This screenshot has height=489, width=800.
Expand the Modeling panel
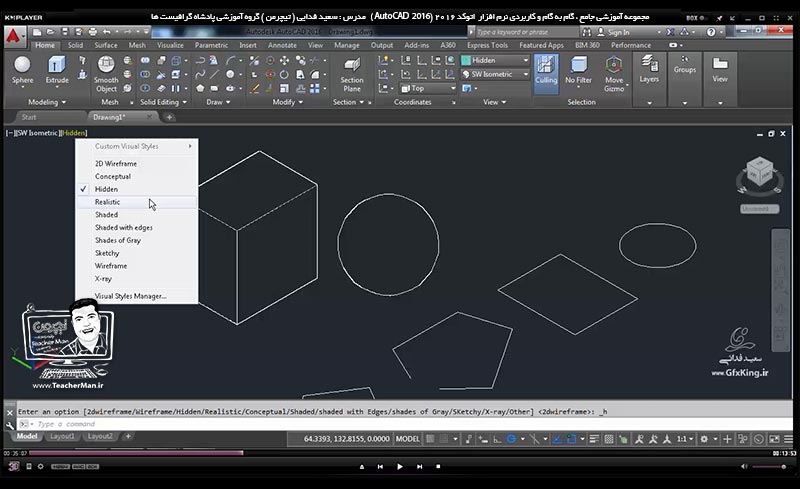tap(47, 102)
